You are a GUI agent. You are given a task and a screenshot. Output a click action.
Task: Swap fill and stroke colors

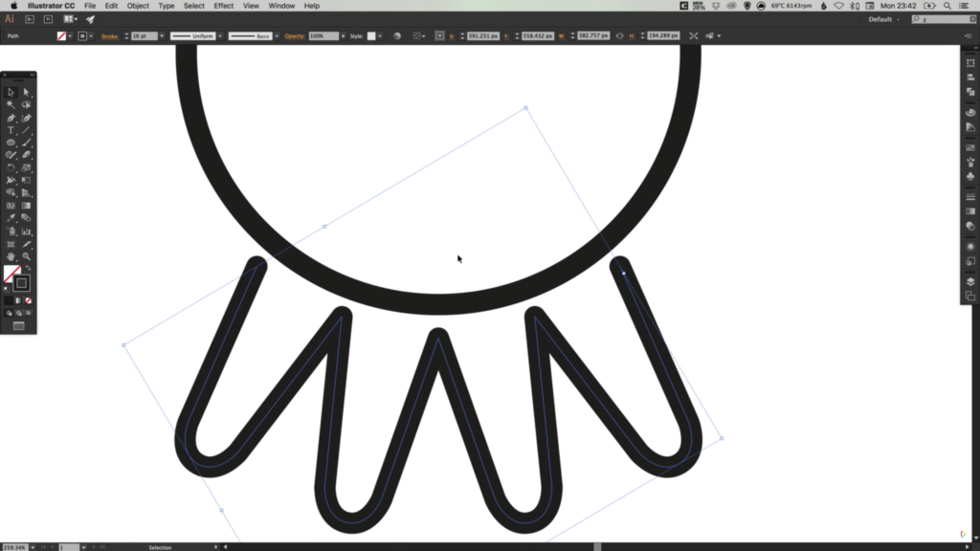click(x=28, y=269)
